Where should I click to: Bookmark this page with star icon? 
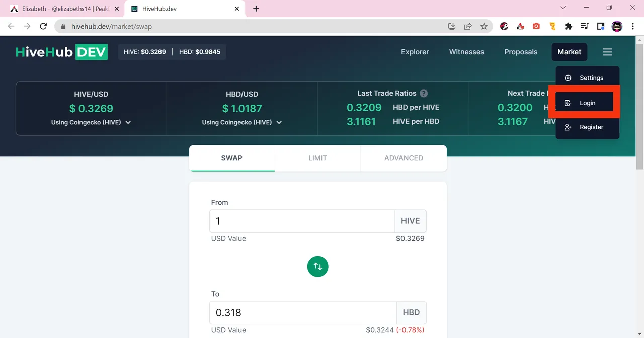point(484,26)
